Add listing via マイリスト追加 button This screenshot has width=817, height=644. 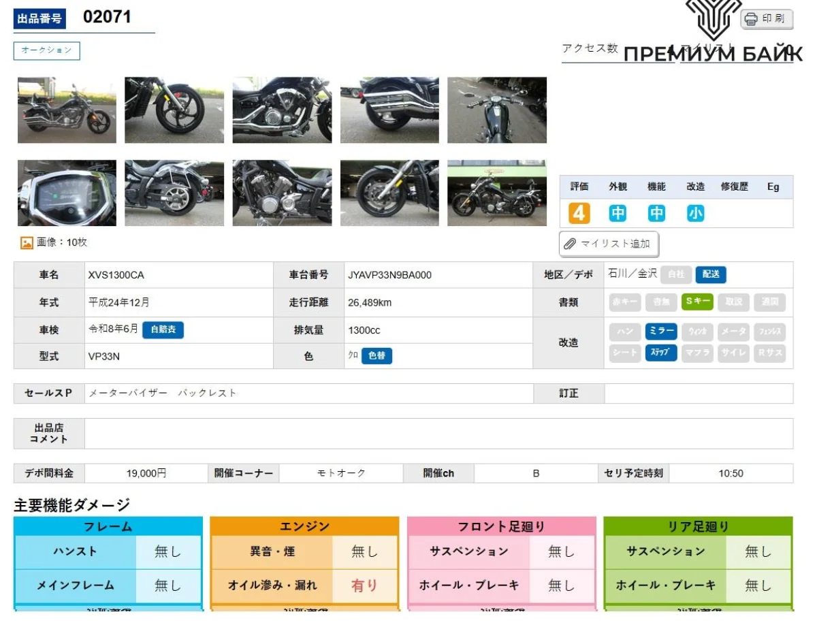click(609, 244)
